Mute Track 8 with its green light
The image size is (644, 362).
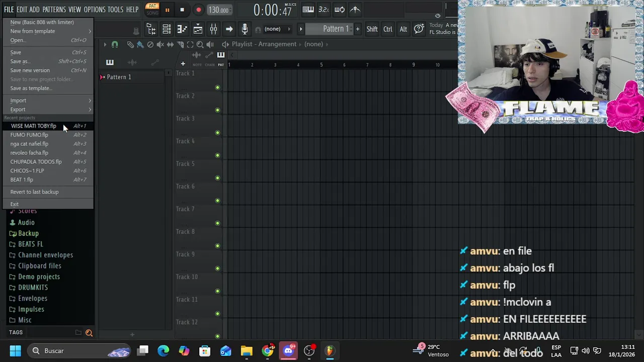coord(217,246)
